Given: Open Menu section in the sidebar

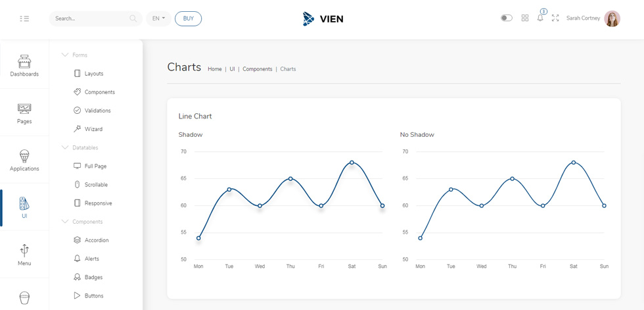Looking at the screenshot, I should click(24, 255).
